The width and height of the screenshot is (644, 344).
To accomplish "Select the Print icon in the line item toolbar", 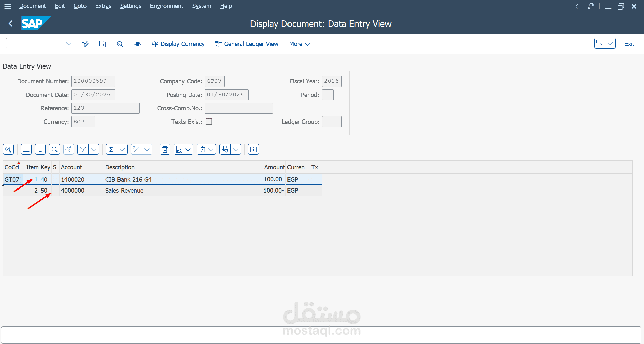I will [x=165, y=149].
